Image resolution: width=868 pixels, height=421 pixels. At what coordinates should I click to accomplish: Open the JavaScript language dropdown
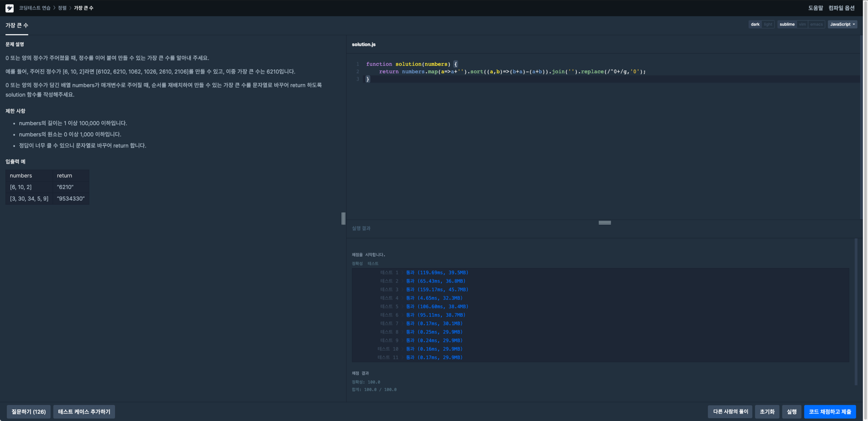[842, 24]
